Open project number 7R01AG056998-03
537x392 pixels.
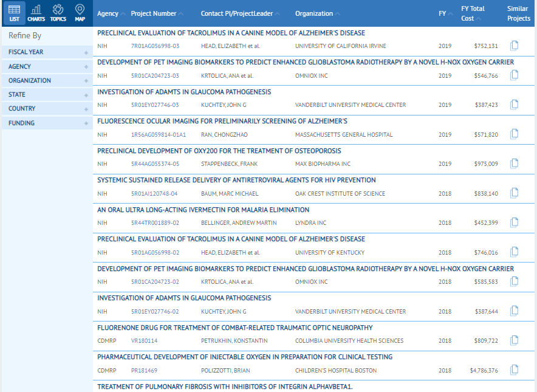pos(155,46)
